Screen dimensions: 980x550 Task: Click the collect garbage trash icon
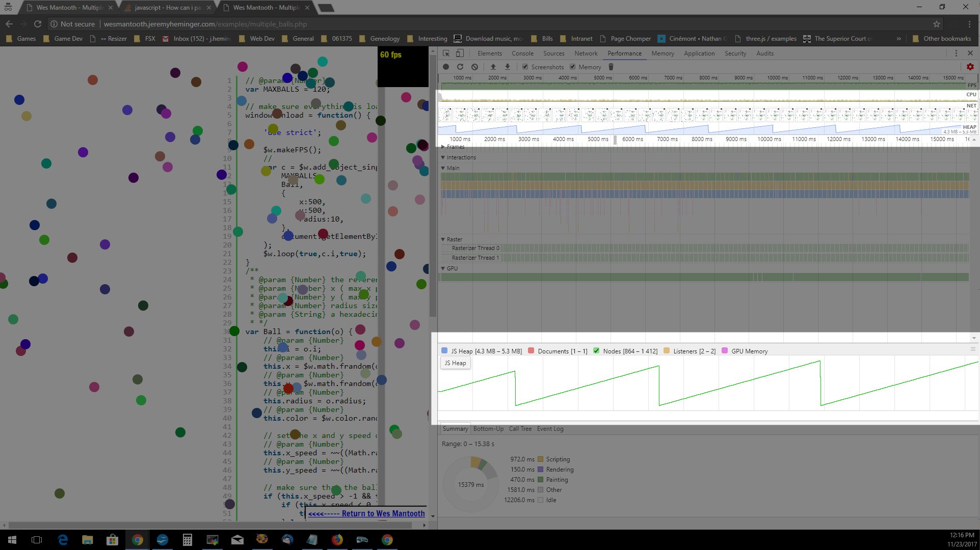pos(611,67)
